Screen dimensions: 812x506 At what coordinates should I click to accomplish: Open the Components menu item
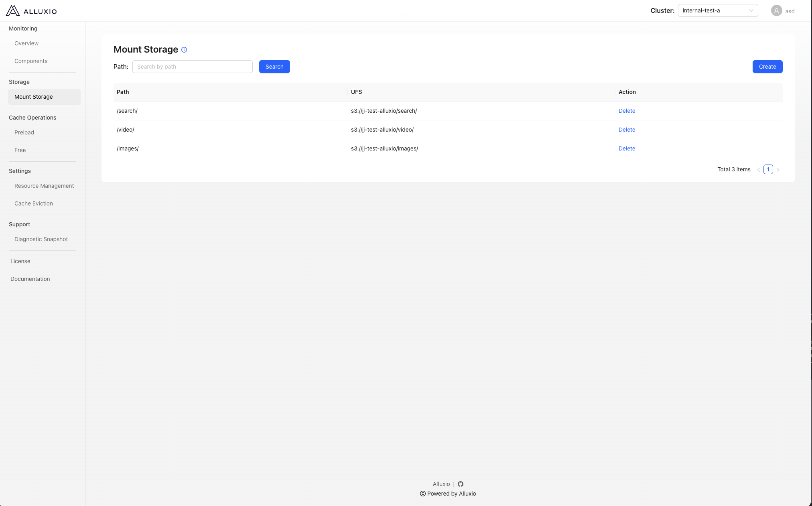pos(31,61)
